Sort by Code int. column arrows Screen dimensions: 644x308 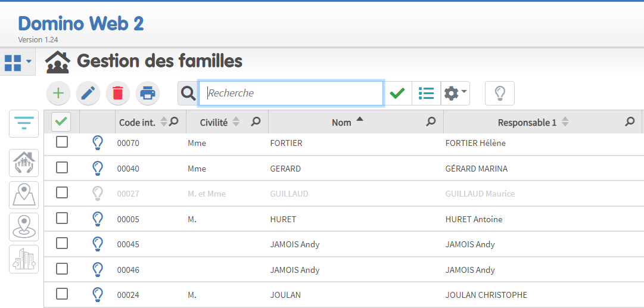pos(164,122)
